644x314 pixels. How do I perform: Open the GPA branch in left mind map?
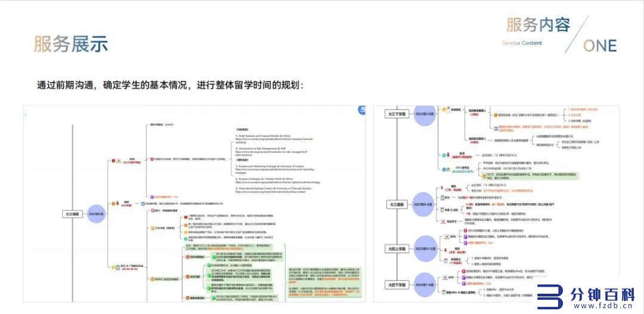[132, 160]
